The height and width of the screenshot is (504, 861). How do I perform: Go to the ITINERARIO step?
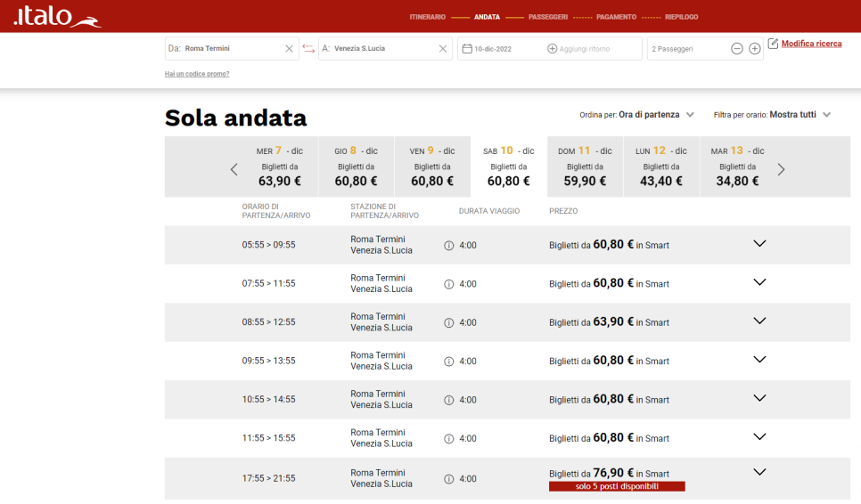pyautogui.click(x=427, y=17)
